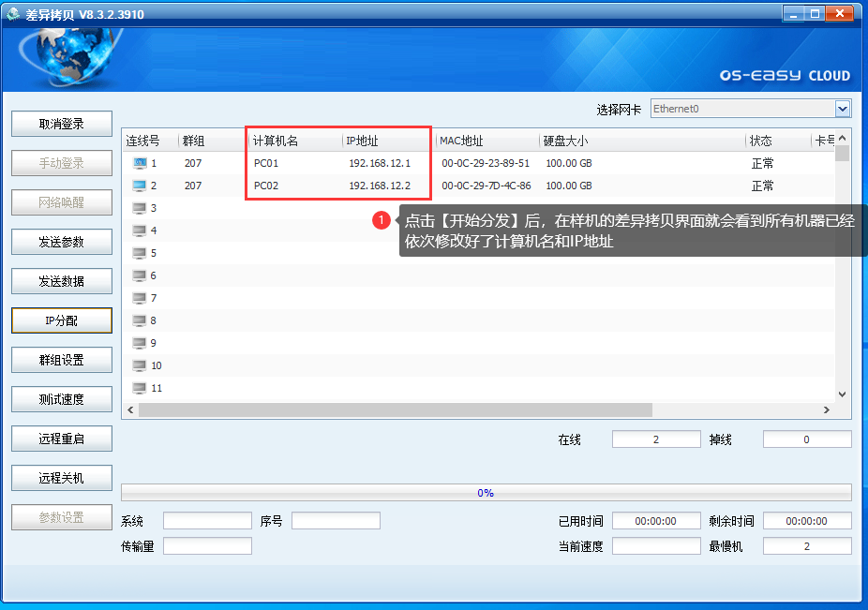The image size is (868, 610).
Task: Click the monitor icon in row 10
Action: click(x=140, y=365)
